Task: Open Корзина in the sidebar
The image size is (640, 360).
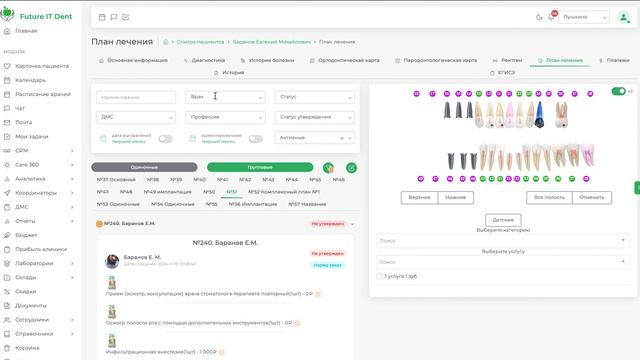Action: [27, 348]
